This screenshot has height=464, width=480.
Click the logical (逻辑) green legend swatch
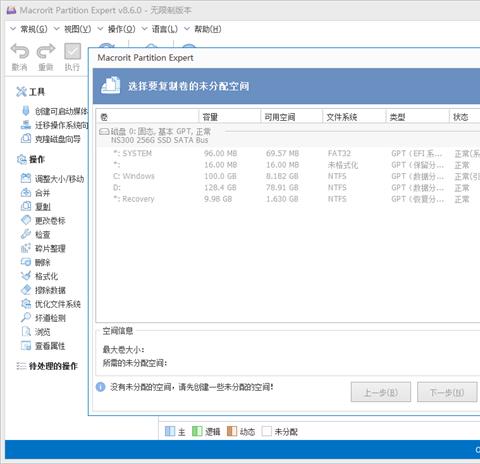197,431
